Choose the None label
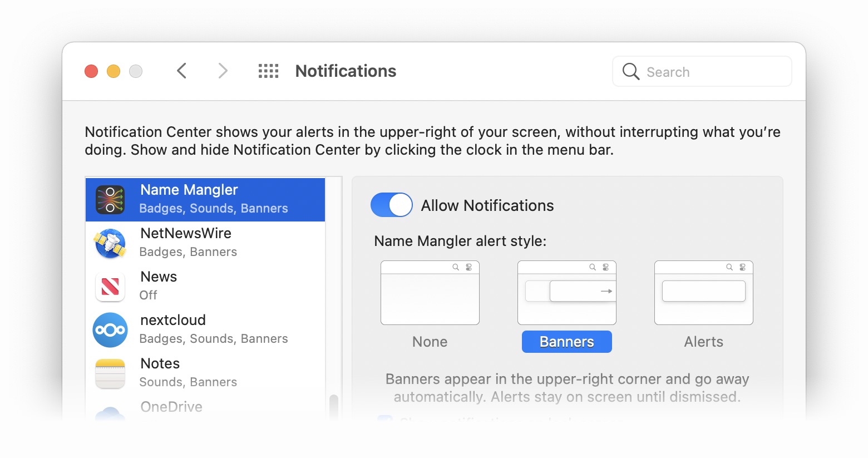 (x=430, y=342)
